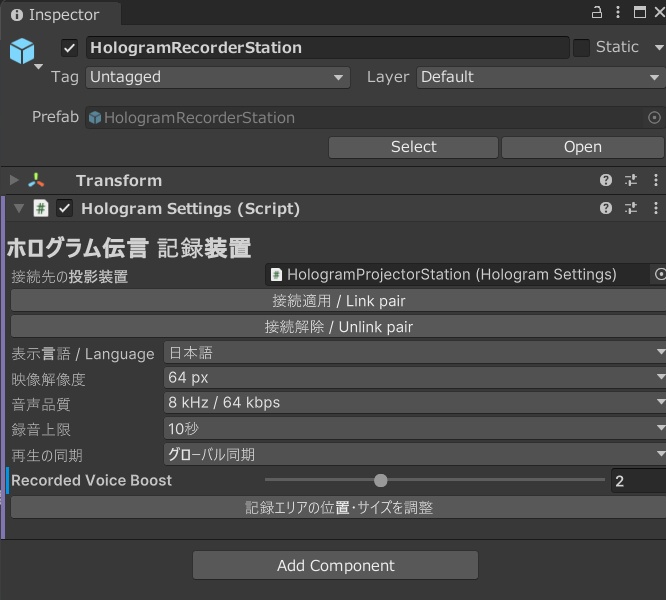Click the 録音上限 label
The width and height of the screenshot is (666, 600).
pyautogui.click(x=41, y=430)
